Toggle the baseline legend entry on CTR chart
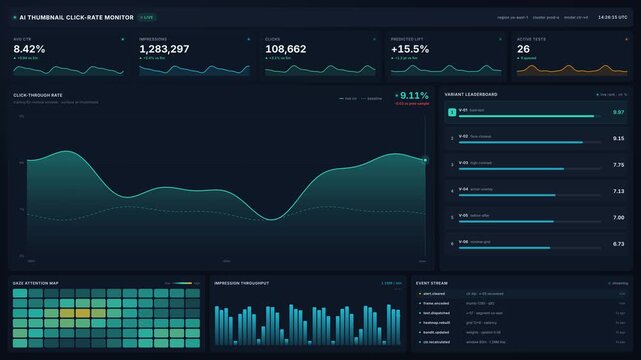 [372, 98]
